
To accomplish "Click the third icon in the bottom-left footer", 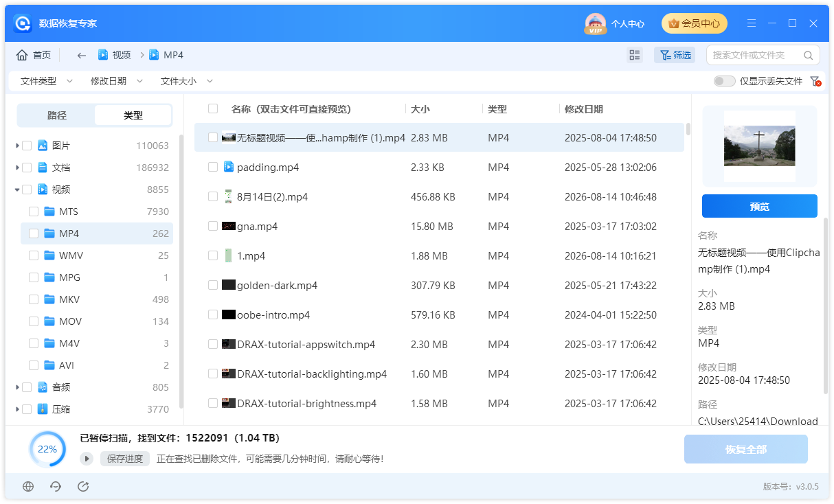I will tap(83, 486).
